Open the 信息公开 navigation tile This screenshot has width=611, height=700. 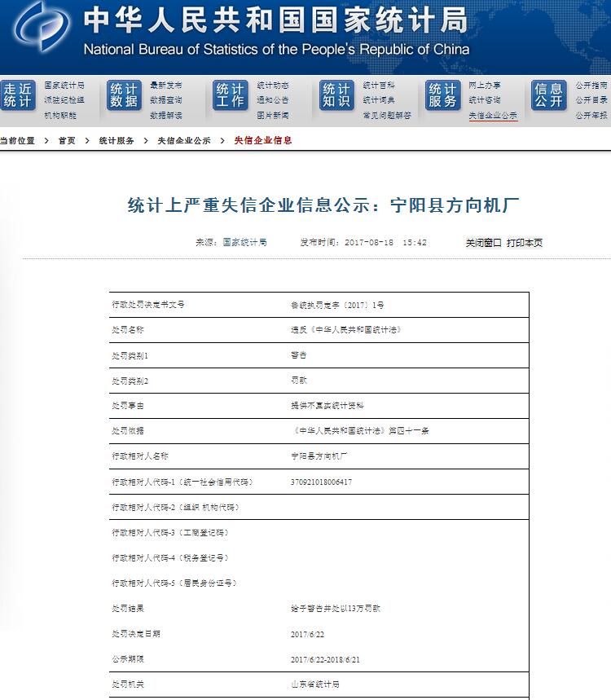pyautogui.click(x=548, y=95)
